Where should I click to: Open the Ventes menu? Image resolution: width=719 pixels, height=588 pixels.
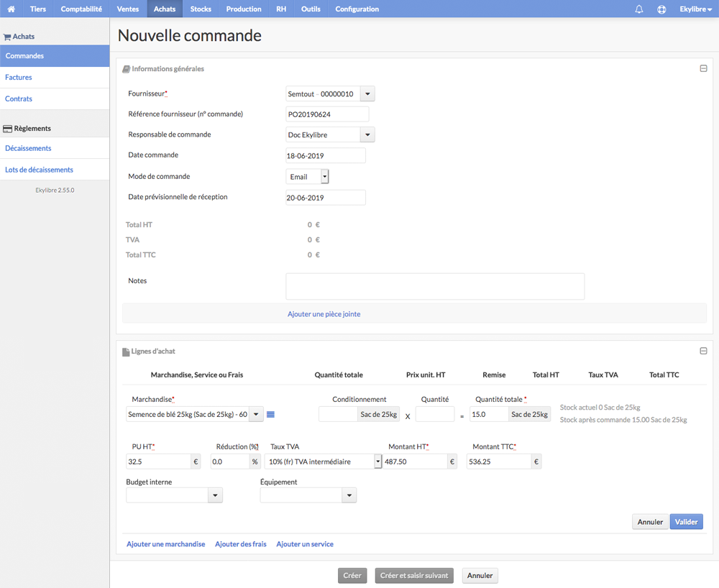point(128,9)
